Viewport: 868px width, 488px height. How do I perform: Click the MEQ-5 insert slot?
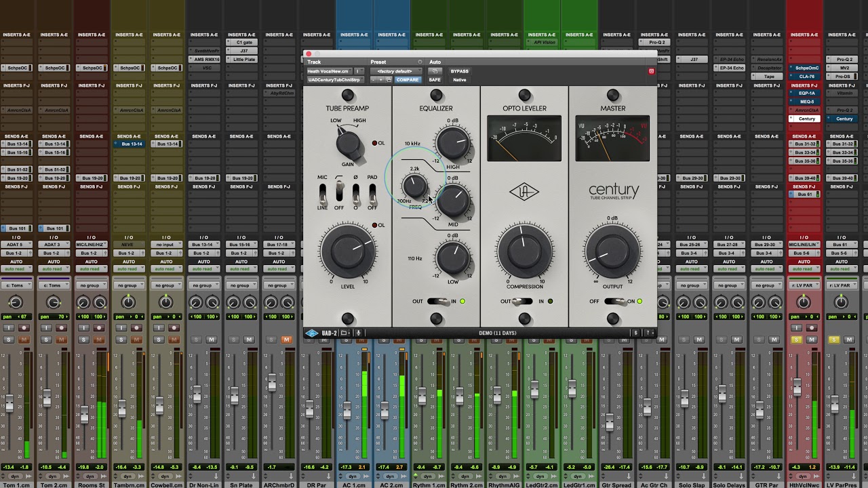click(x=806, y=102)
